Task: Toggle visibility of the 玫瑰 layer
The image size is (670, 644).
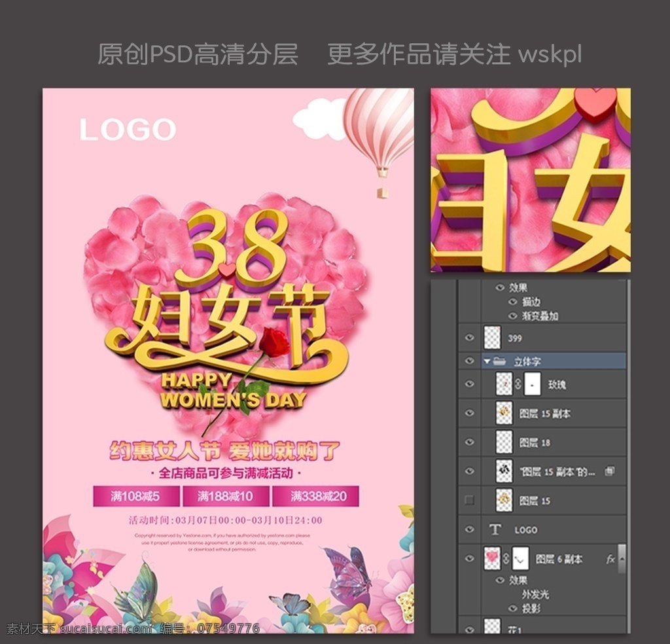Action: 469,384
